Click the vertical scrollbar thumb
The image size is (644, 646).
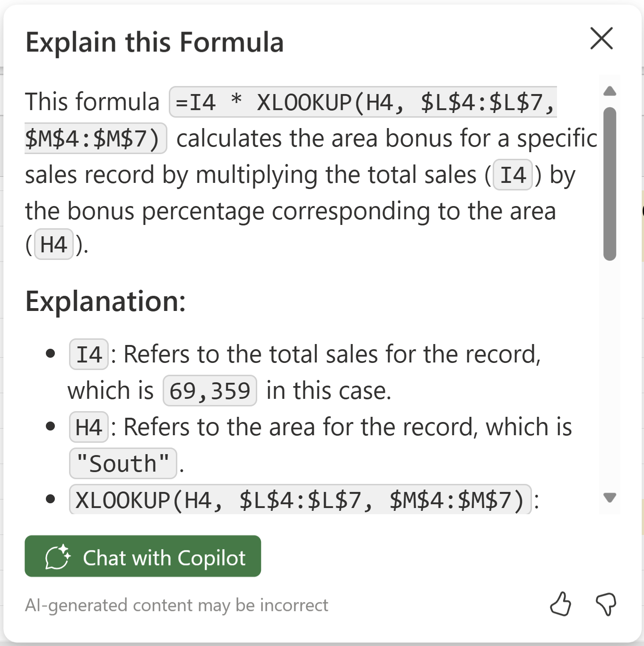click(x=609, y=183)
